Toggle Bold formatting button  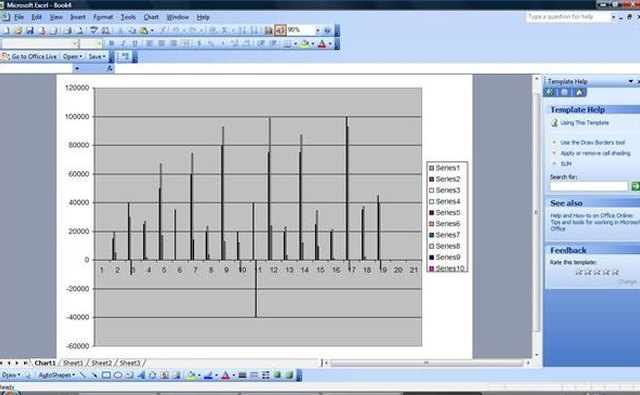point(111,44)
